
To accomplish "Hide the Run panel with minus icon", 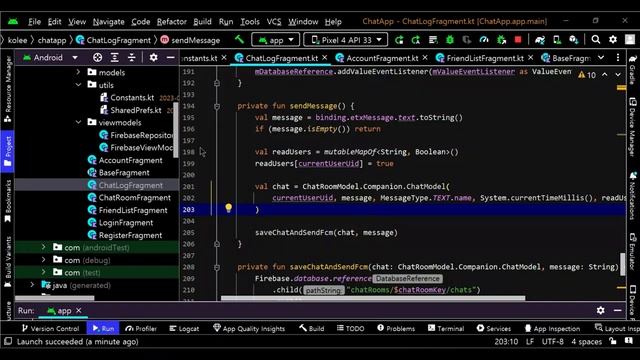I will [x=618, y=310].
